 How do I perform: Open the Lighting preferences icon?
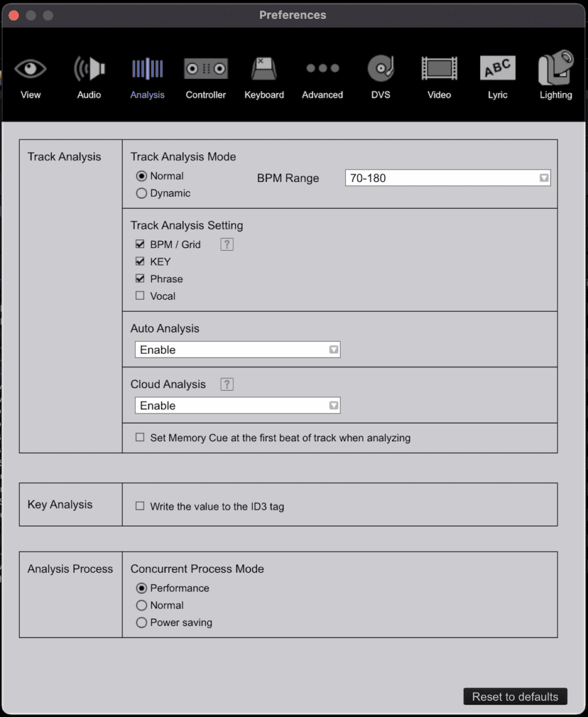(555, 69)
